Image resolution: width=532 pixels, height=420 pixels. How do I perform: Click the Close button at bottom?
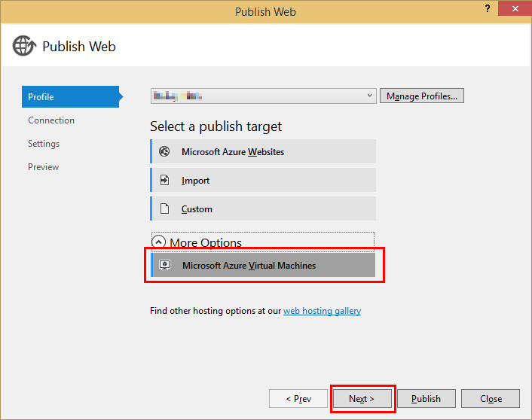[x=491, y=399]
